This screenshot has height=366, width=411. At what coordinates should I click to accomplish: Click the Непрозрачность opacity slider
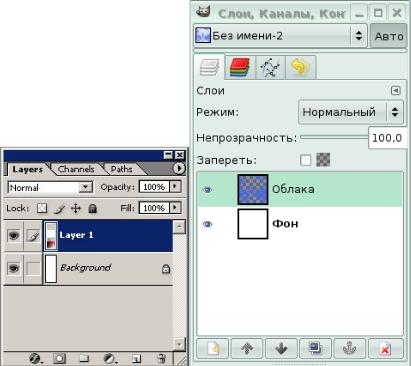click(x=334, y=137)
